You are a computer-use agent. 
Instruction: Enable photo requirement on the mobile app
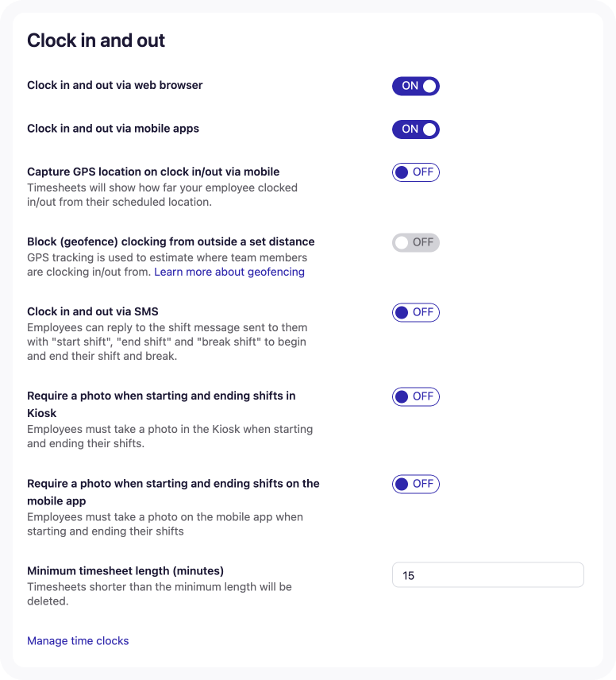point(415,484)
